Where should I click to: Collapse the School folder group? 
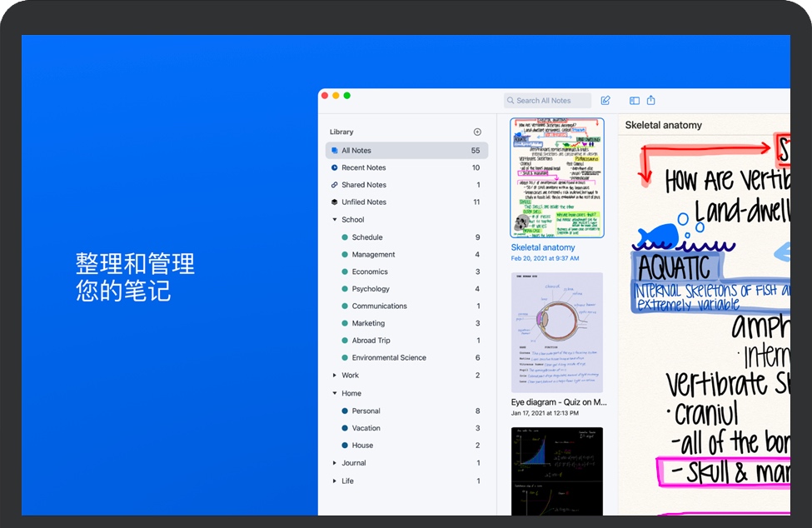pos(335,220)
